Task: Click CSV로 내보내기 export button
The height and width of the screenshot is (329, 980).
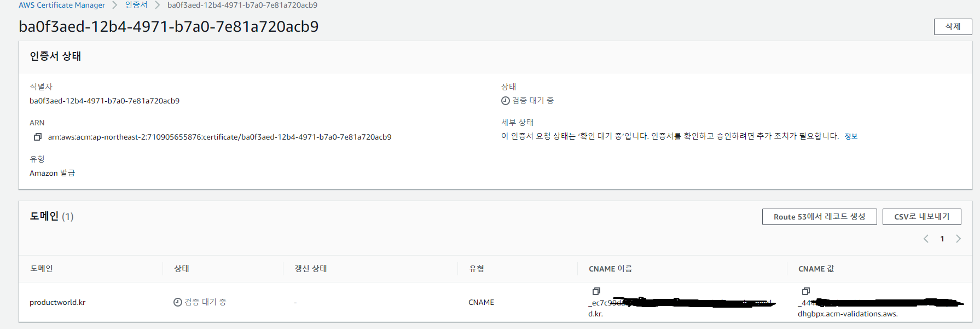Action: click(x=922, y=217)
